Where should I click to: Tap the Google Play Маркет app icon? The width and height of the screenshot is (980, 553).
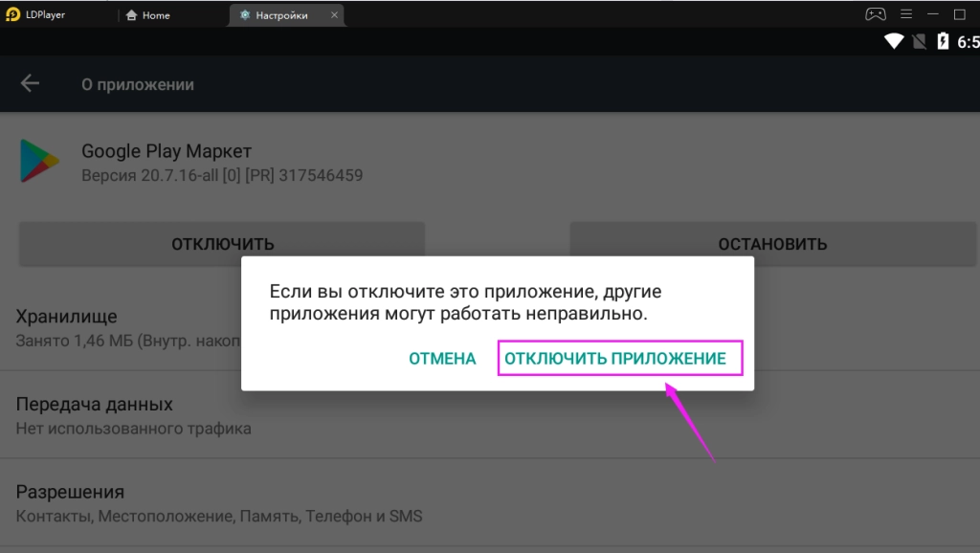tap(38, 161)
